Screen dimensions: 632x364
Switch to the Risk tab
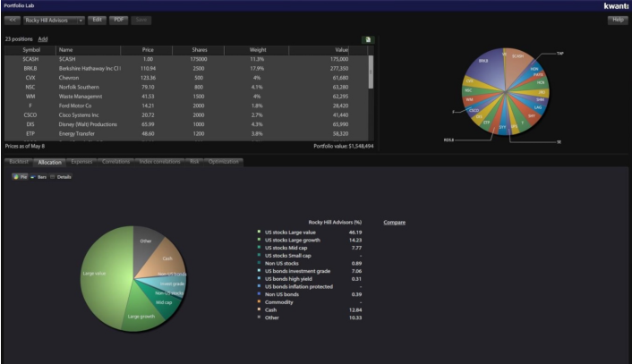(x=194, y=162)
